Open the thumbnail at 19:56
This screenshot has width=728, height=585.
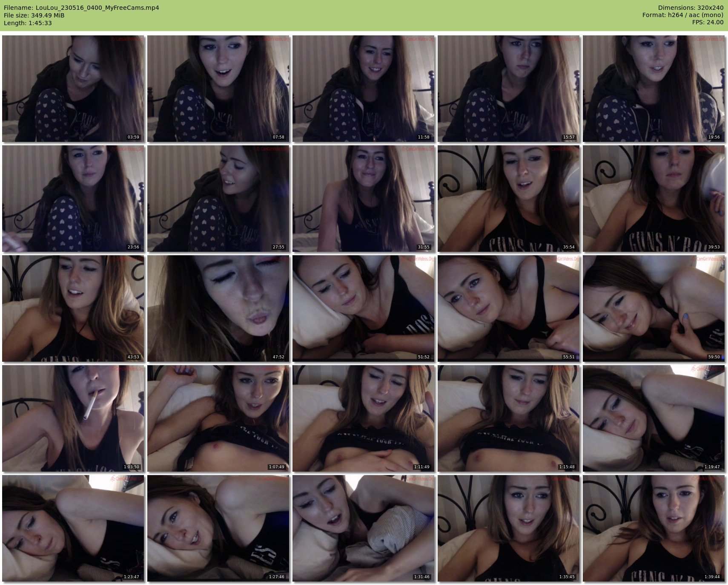pyautogui.click(x=653, y=89)
